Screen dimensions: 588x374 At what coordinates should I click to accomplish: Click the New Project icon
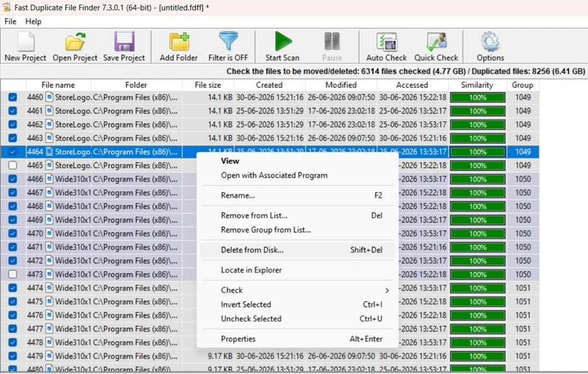pos(25,42)
